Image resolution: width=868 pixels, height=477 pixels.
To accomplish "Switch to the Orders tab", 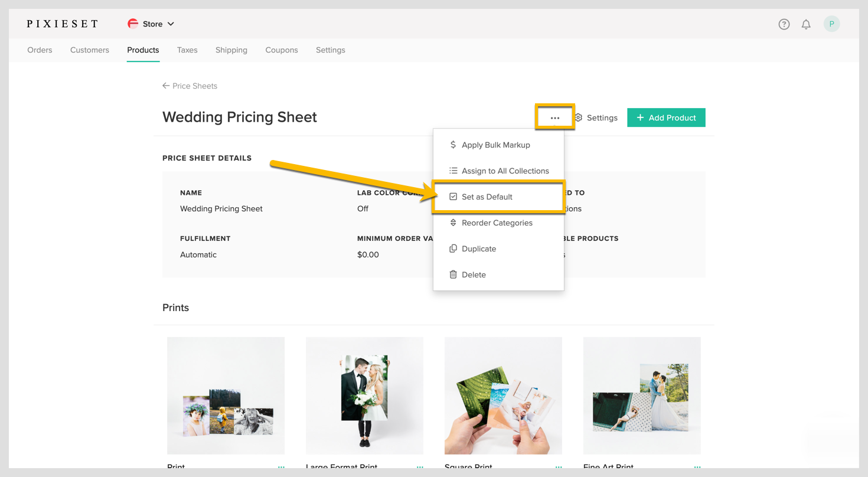I will point(40,50).
